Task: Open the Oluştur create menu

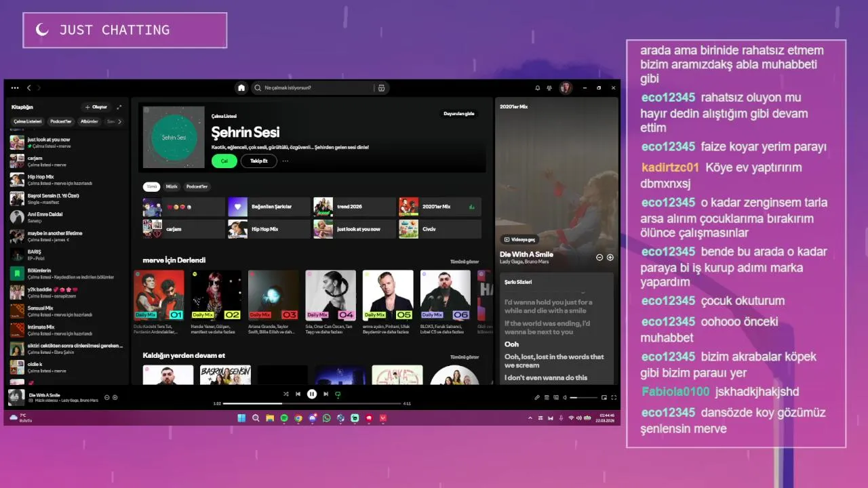Action: coord(96,107)
